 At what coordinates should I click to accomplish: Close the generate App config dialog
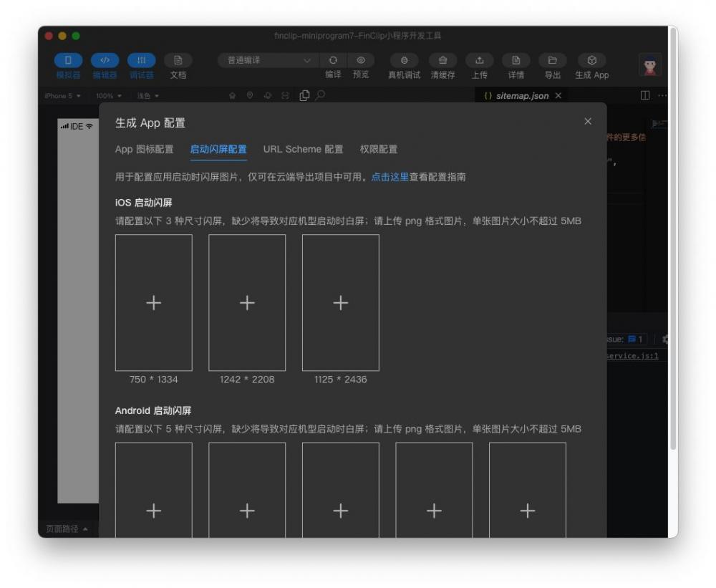click(588, 121)
